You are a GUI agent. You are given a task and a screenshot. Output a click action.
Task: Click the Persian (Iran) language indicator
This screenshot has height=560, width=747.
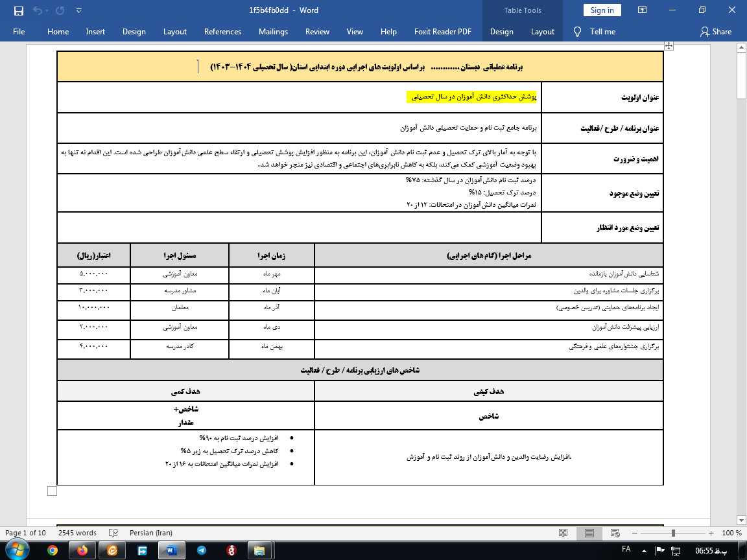(151, 533)
